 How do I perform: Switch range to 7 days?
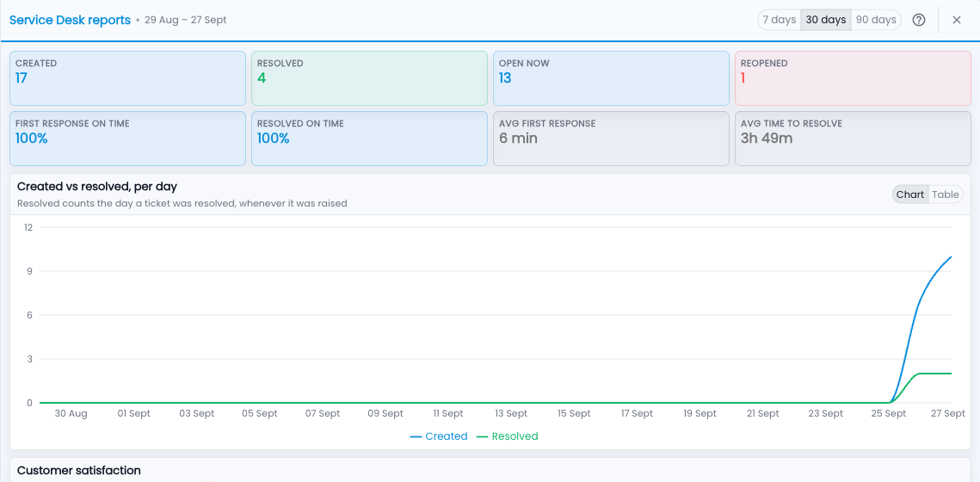point(780,20)
